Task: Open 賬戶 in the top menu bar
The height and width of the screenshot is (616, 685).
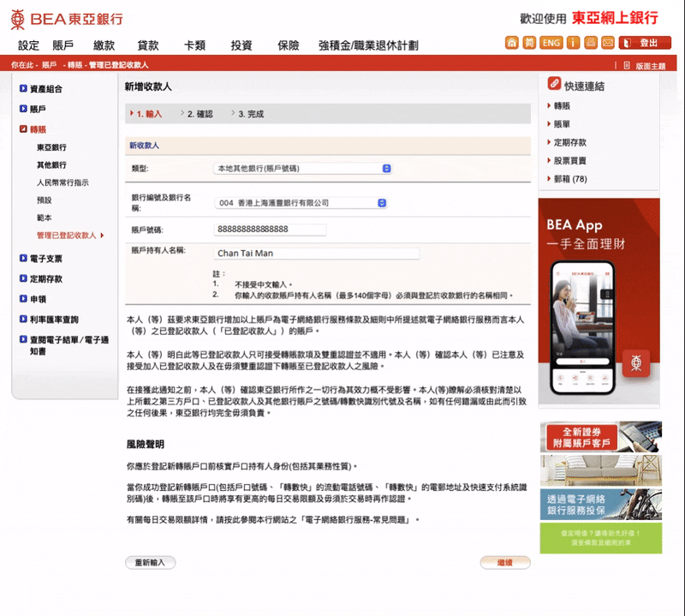Action: click(63, 45)
